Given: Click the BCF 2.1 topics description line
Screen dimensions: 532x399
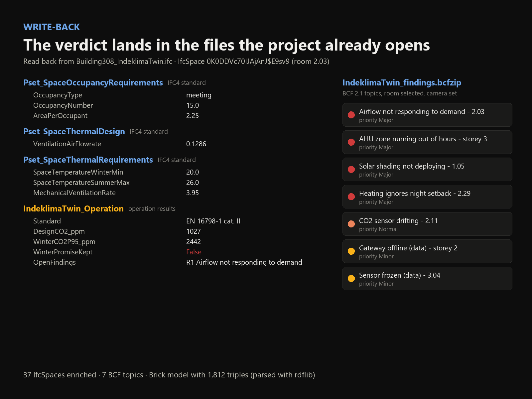Looking at the screenshot, I should pos(400,93).
